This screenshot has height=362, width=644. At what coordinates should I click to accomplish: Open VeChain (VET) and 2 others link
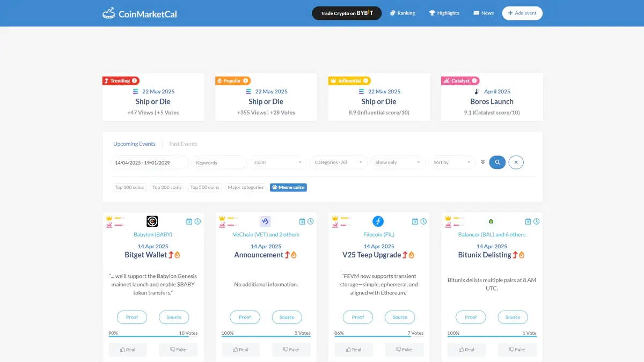coord(266,234)
